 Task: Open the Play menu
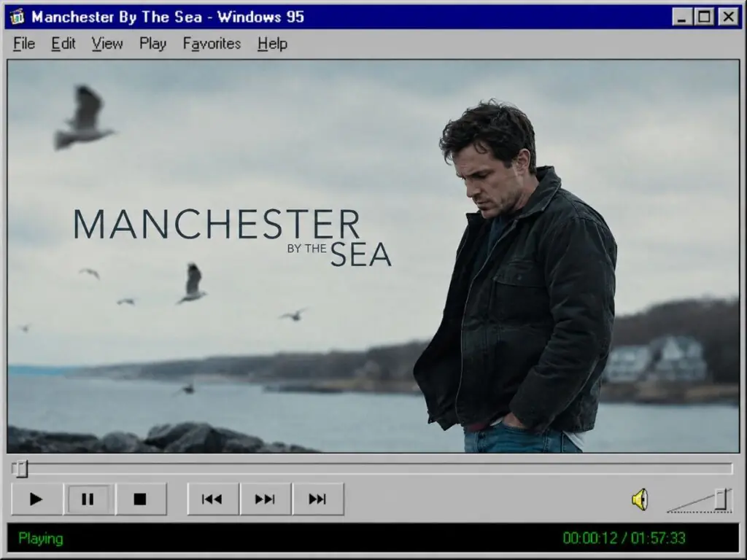click(x=152, y=44)
